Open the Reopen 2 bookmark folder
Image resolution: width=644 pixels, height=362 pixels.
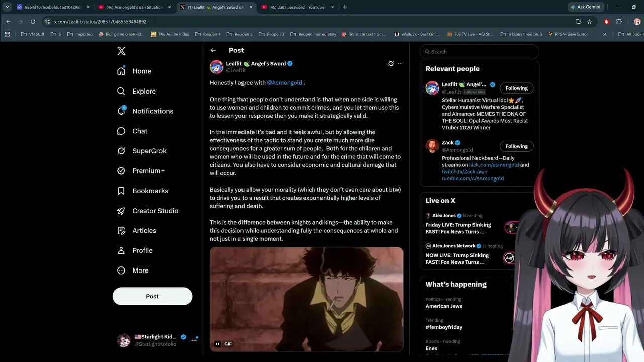click(239, 34)
